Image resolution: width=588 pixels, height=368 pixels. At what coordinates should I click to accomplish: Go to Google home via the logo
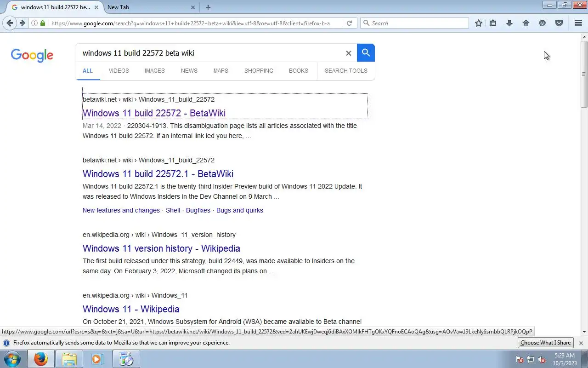32,55
